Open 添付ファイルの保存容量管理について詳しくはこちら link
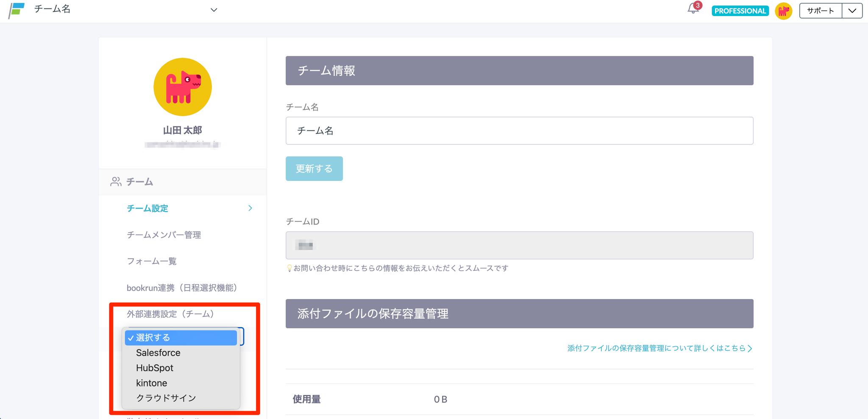 659,348
